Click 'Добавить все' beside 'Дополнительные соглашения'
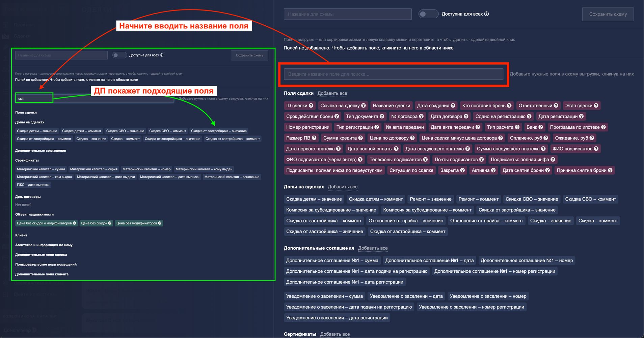Screen dimensions: 644x338 [373, 248]
